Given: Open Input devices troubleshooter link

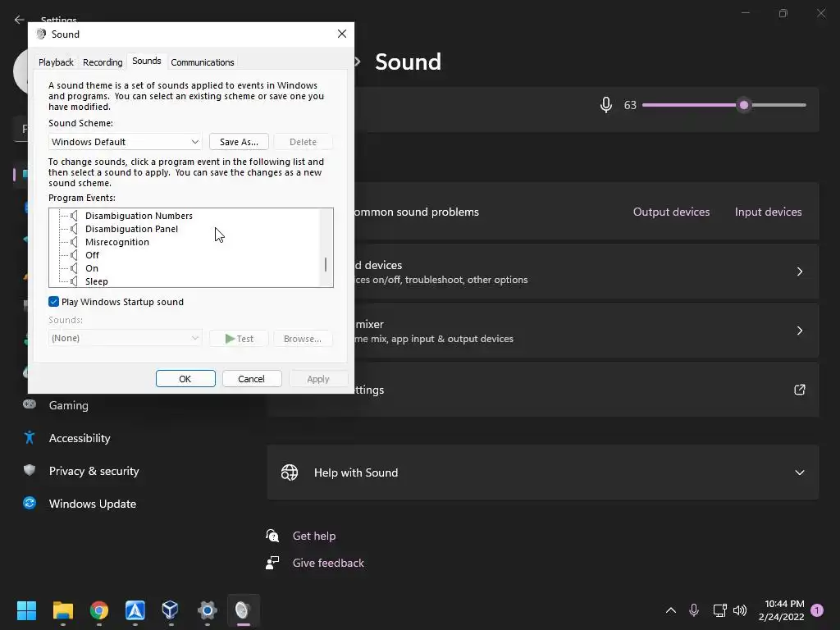Looking at the screenshot, I should click(x=768, y=212).
